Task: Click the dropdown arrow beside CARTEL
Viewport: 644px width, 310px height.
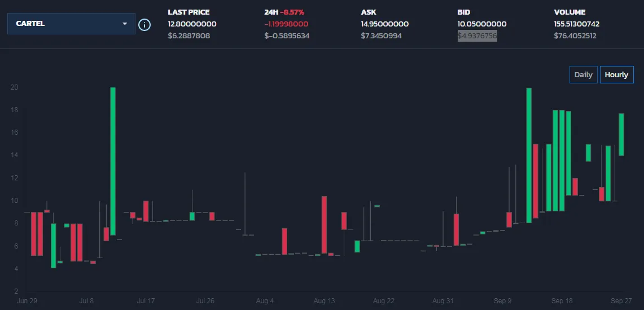Action: pos(125,24)
